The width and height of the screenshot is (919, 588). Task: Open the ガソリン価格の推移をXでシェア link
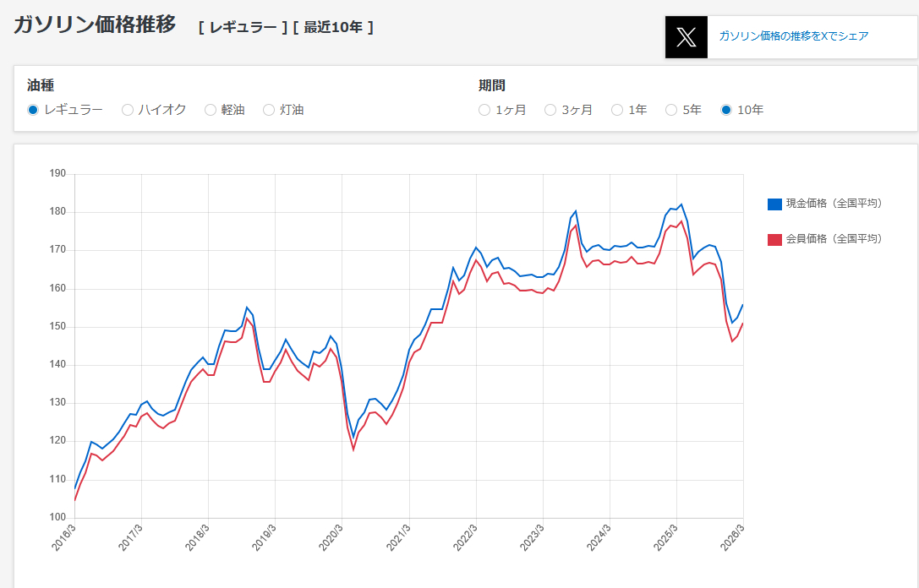click(793, 36)
